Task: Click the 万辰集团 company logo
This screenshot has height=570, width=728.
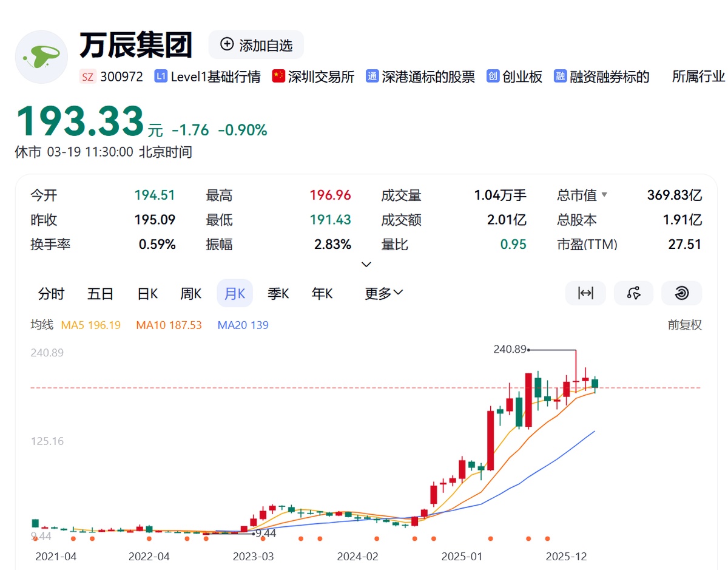Action: pos(41,57)
